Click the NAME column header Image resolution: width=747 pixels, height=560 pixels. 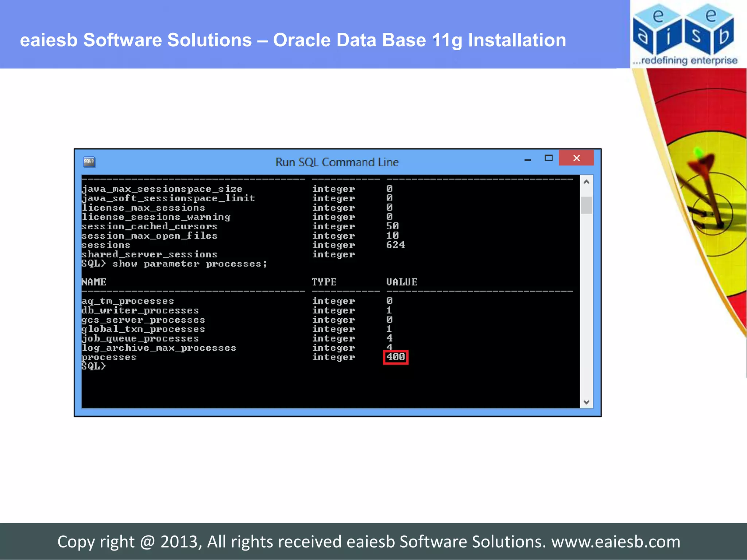click(x=94, y=282)
